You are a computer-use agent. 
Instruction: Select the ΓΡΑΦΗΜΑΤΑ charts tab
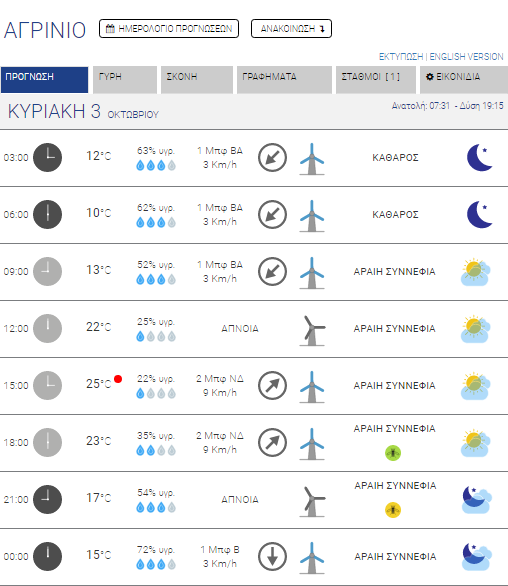coord(284,80)
